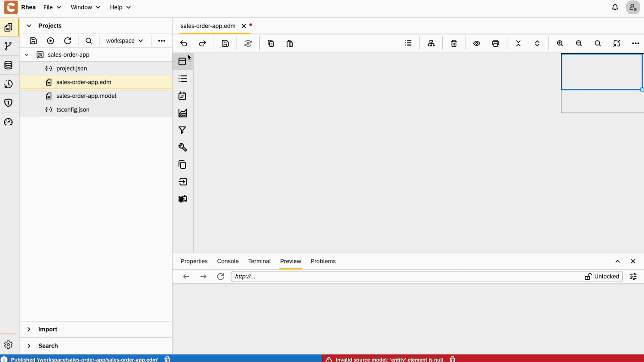Open the File menu
Viewport: 644px width, 362px height.
click(x=52, y=7)
